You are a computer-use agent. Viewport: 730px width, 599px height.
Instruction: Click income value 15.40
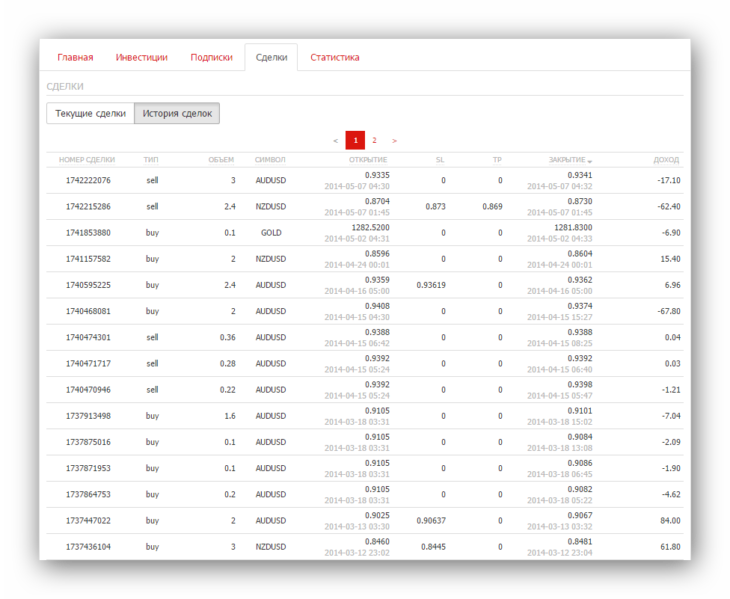click(670, 259)
